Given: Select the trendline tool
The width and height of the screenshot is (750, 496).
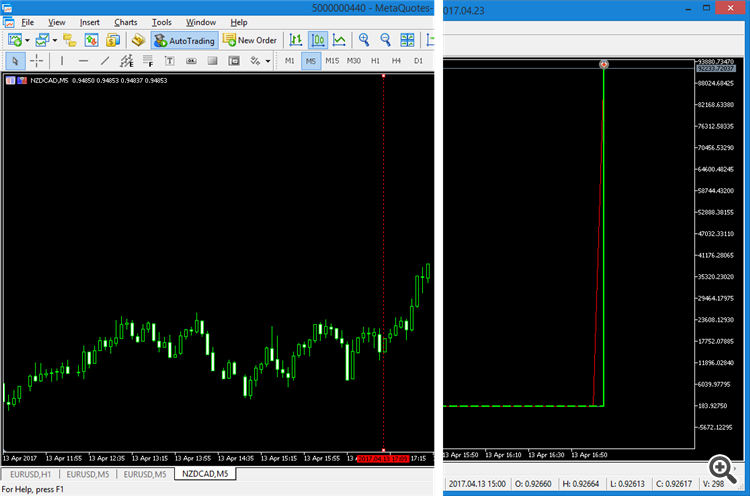Looking at the screenshot, I should click(x=105, y=61).
